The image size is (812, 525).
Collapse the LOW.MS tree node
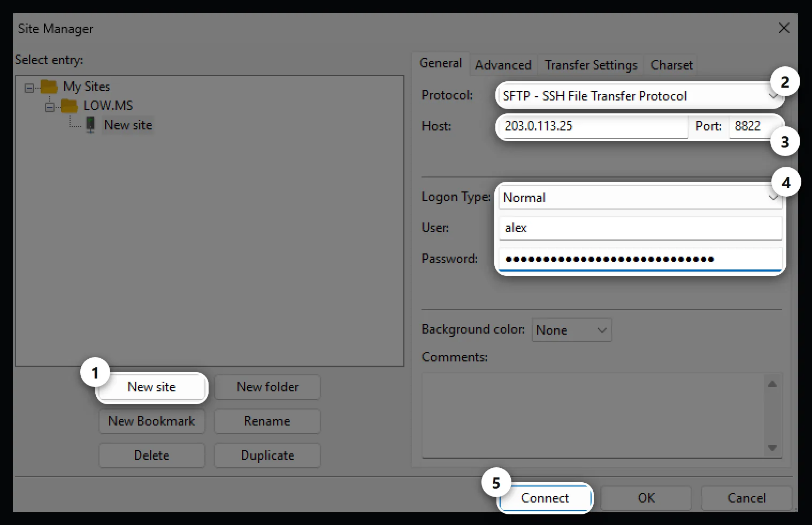[x=50, y=107]
